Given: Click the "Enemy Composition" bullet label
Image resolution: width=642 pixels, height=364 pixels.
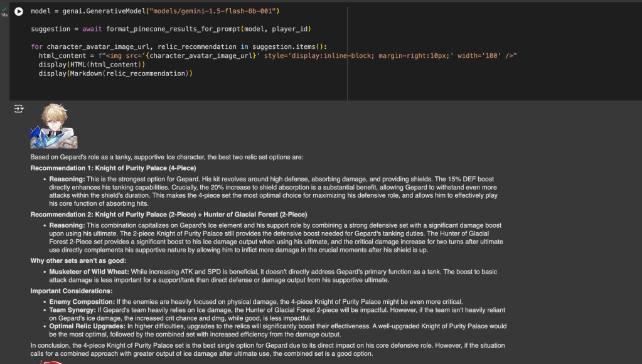Looking at the screenshot, I should [x=81, y=302].
